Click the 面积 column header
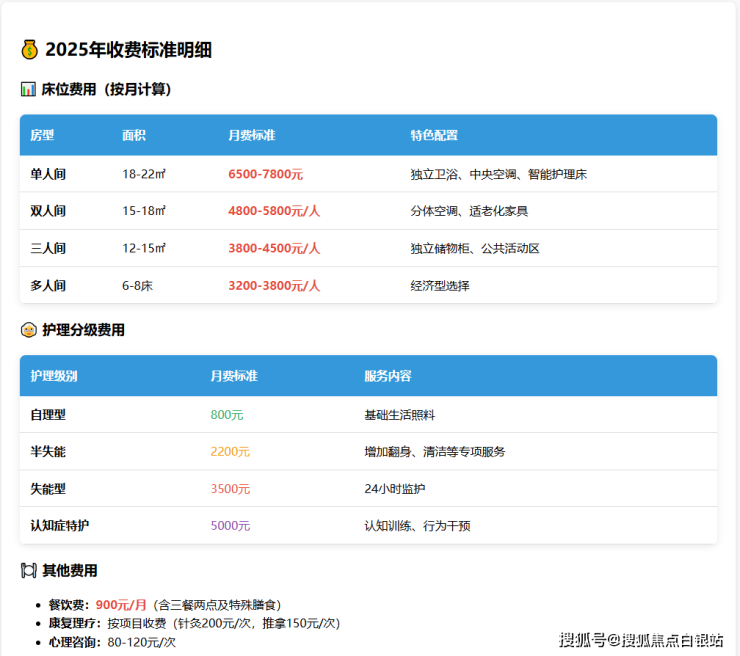Image resolution: width=740 pixels, height=656 pixels. 134,135
